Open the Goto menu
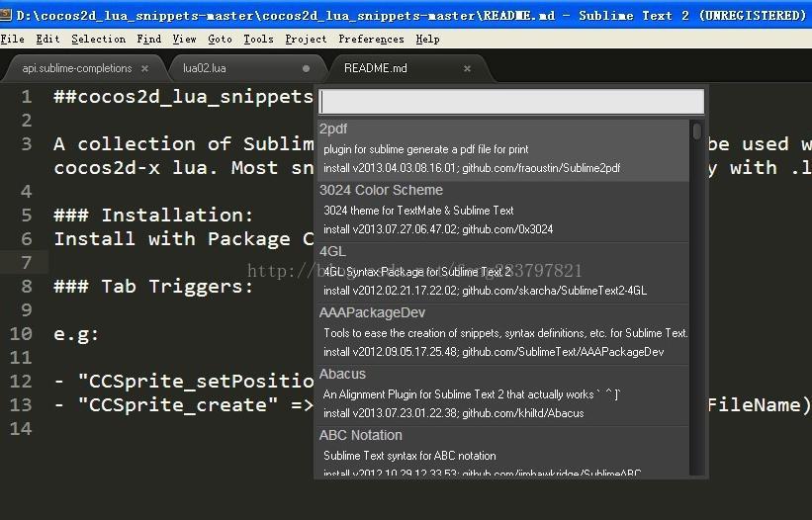 point(220,39)
